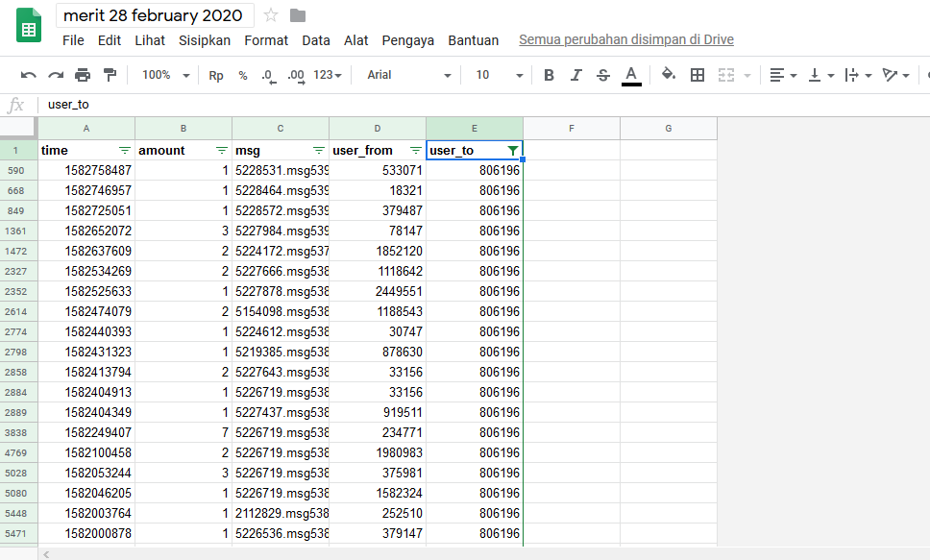Open the Edit menu
Viewport: 930px width, 560px height.
[x=110, y=40]
